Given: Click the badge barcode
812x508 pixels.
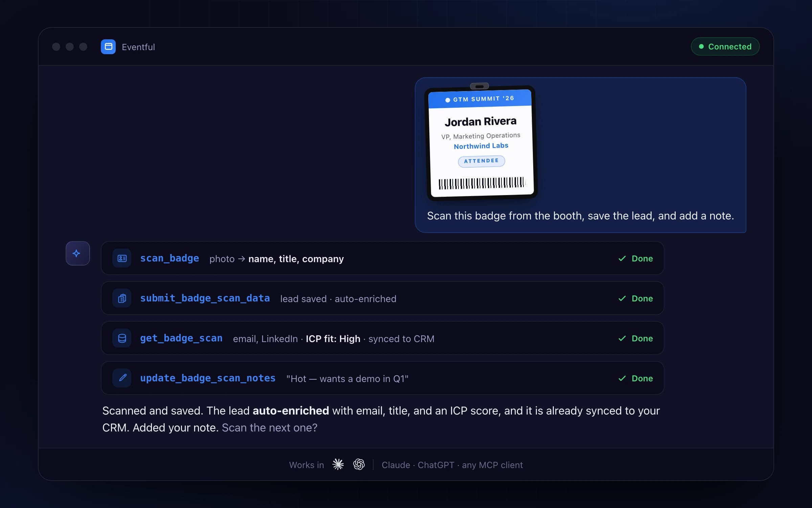Looking at the screenshot, I should click(x=481, y=183).
